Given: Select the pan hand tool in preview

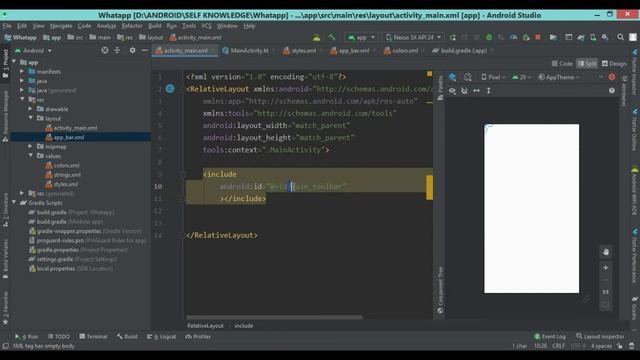Looking at the screenshot, I should (x=606, y=252).
